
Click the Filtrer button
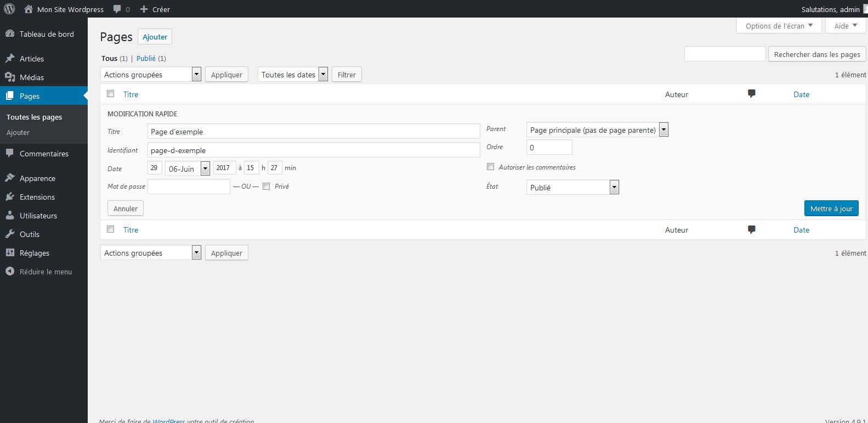pyautogui.click(x=347, y=75)
